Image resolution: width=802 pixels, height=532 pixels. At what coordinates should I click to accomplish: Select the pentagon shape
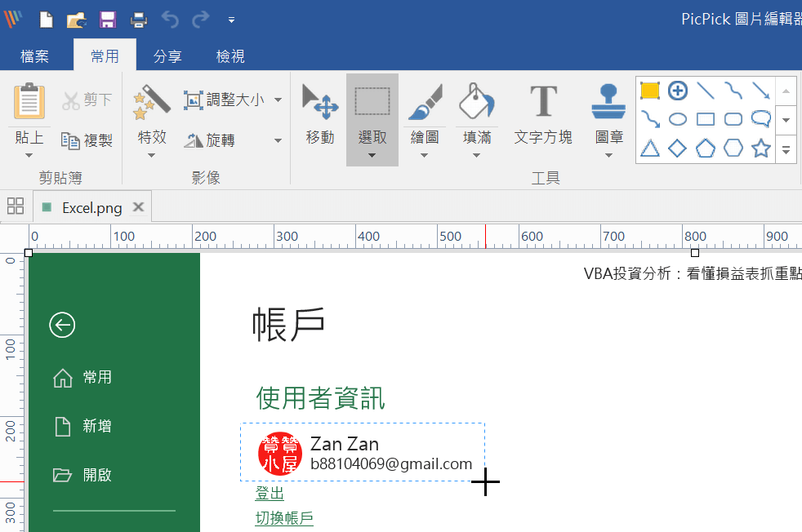coord(706,149)
